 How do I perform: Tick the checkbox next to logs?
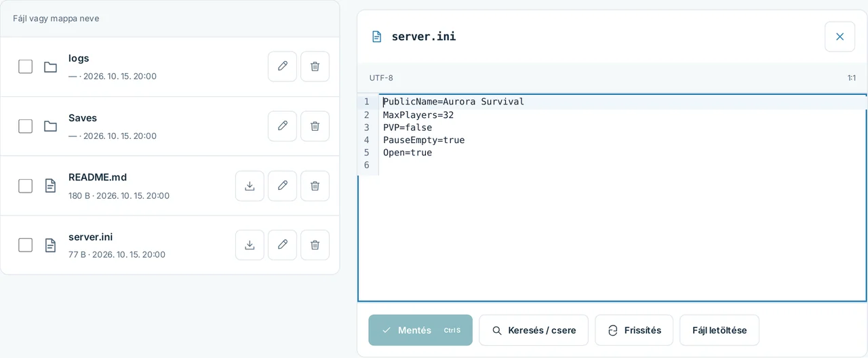click(x=25, y=66)
